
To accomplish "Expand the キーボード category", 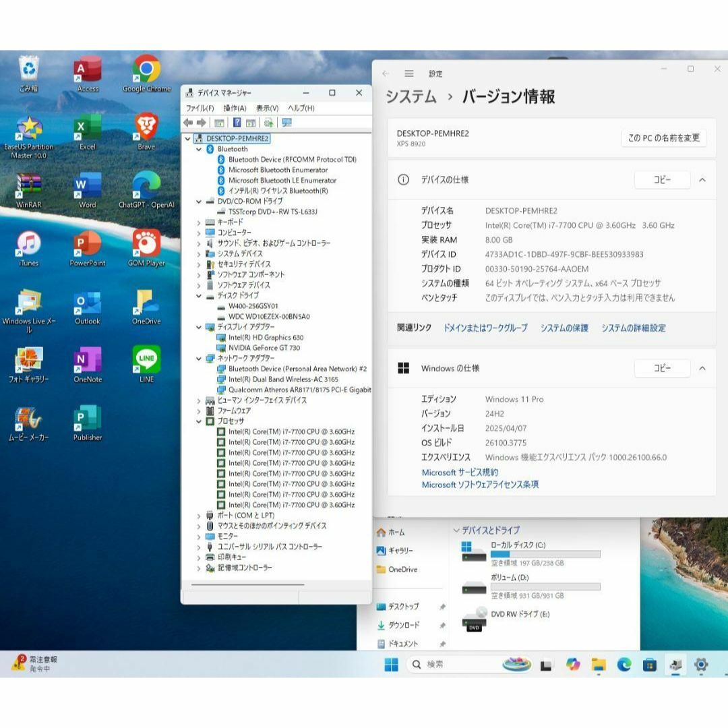I will click(x=199, y=222).
